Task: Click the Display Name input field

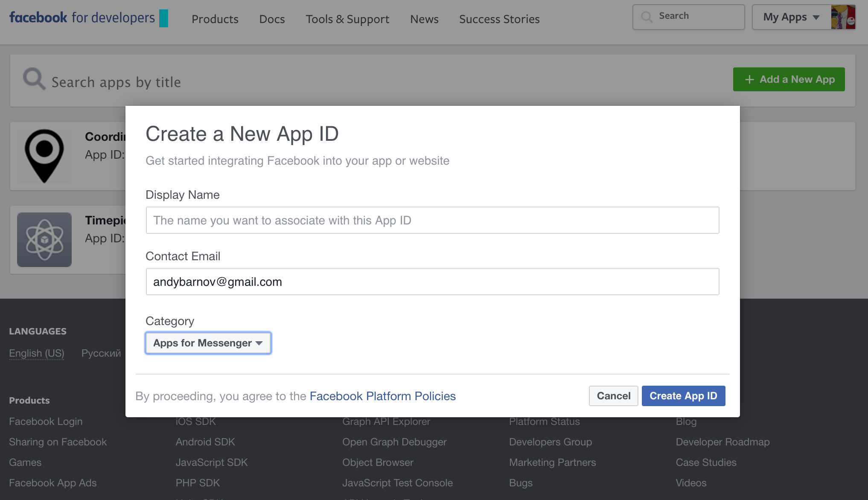Action: [432, 220]
